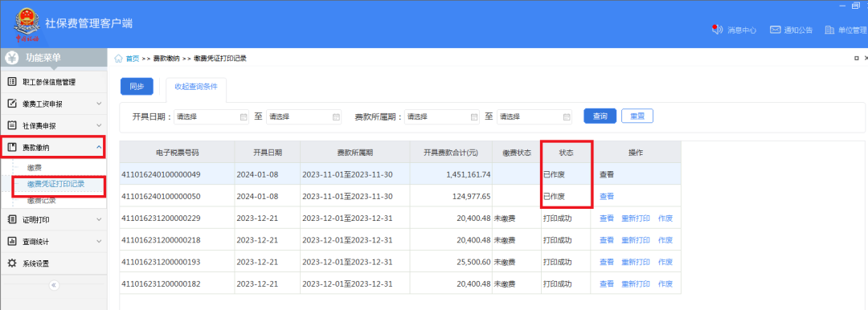Expand the 社保费申报 menu chevron
This screenshot has height=310, width=868.
coord(99,125)
